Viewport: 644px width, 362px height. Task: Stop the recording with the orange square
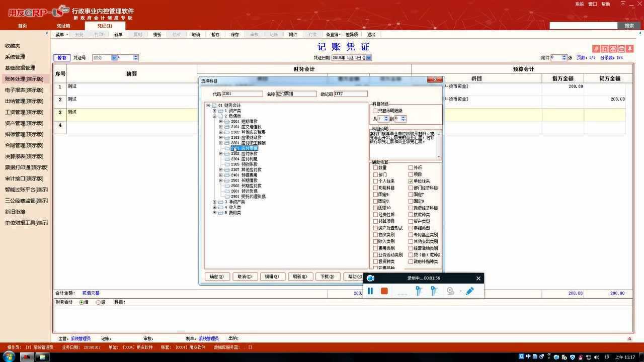384,291
